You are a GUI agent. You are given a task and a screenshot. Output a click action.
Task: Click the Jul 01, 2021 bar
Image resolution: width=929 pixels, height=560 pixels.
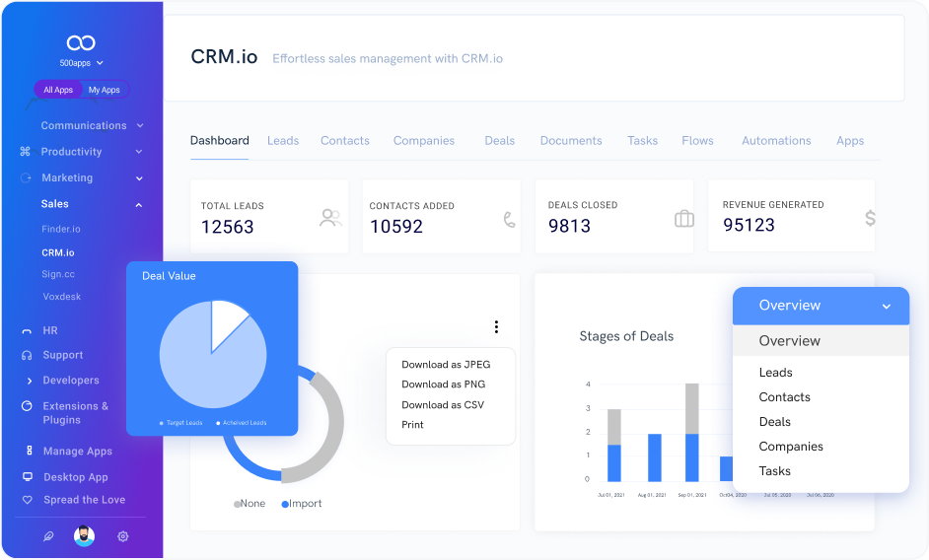point(614,445)
